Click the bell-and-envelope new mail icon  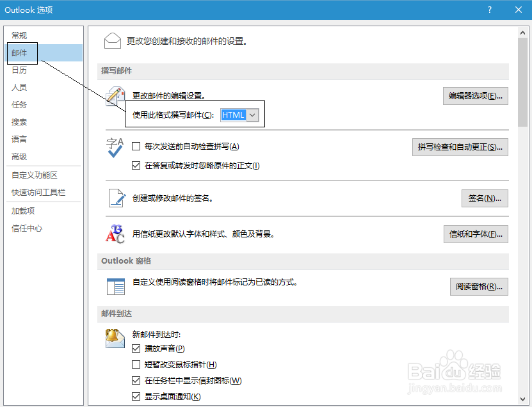click(115, 339)
